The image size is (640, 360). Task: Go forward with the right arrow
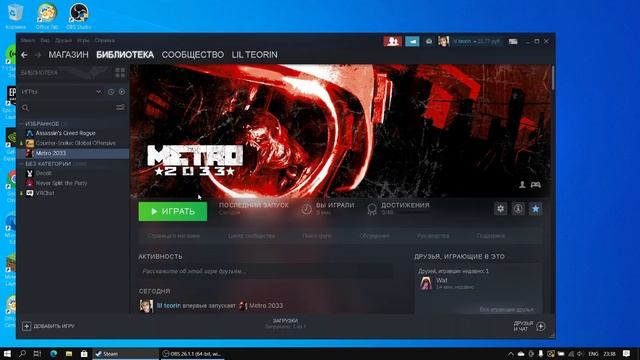[x=38, y=55]
